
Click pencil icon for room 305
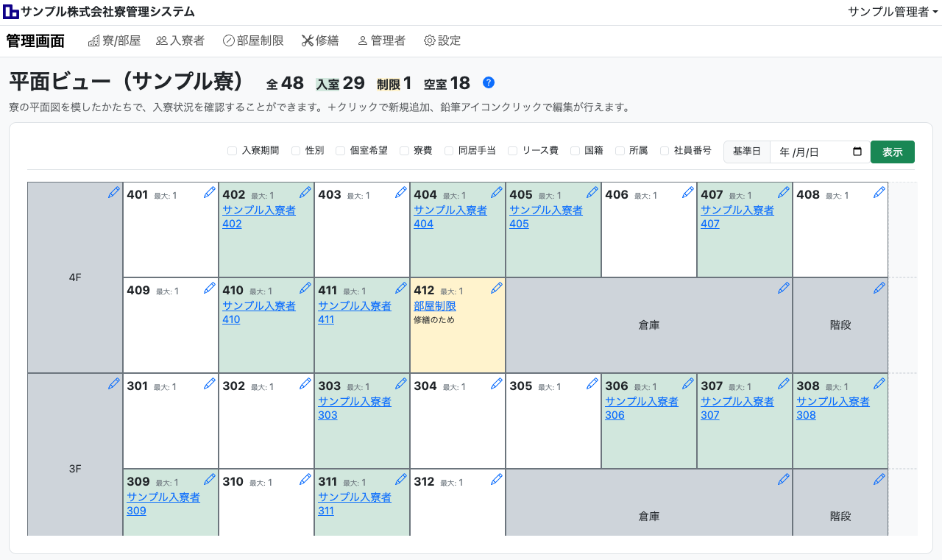592,383
